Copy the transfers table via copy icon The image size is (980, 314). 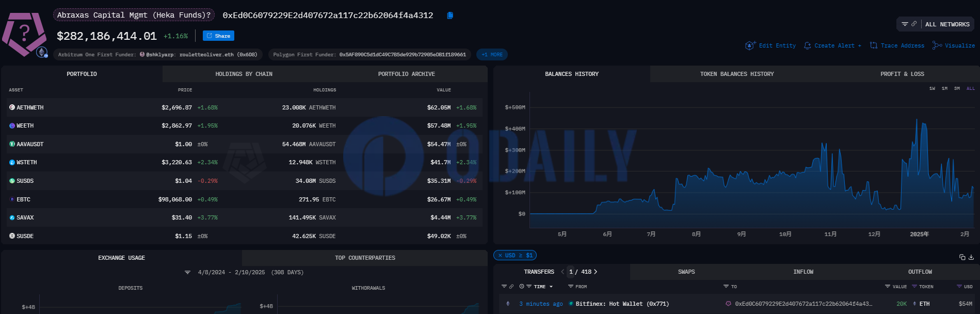pos(962,257)
